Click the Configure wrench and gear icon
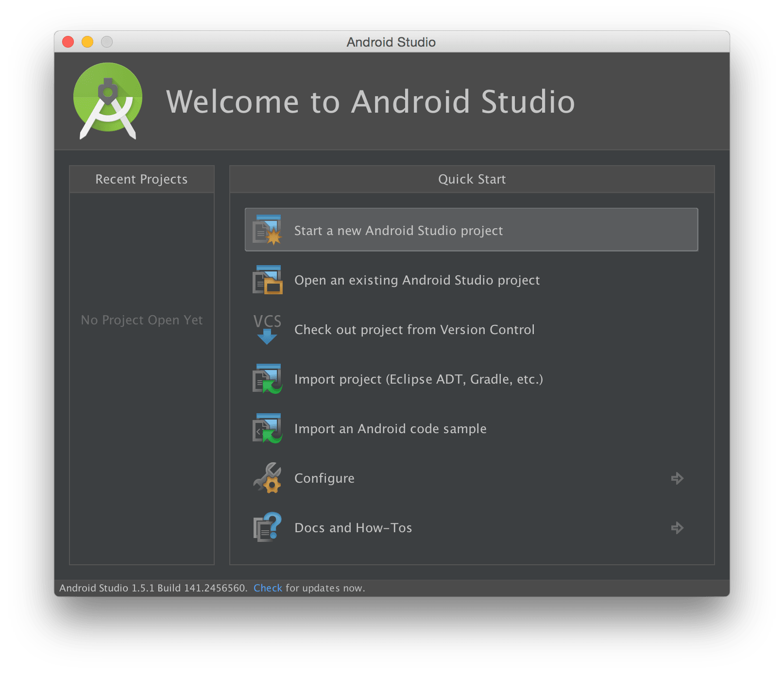The width and height of the screenshot is (784, 674). pos(267,478)
